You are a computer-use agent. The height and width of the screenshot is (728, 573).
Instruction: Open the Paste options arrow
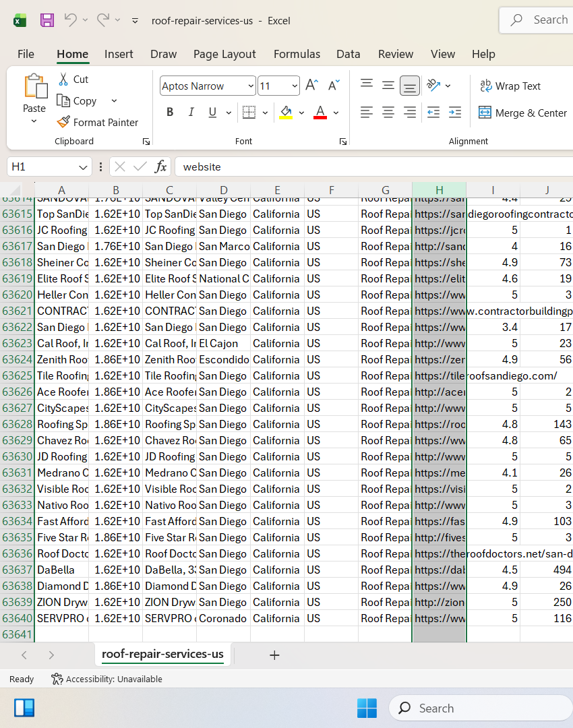point(34,121)
